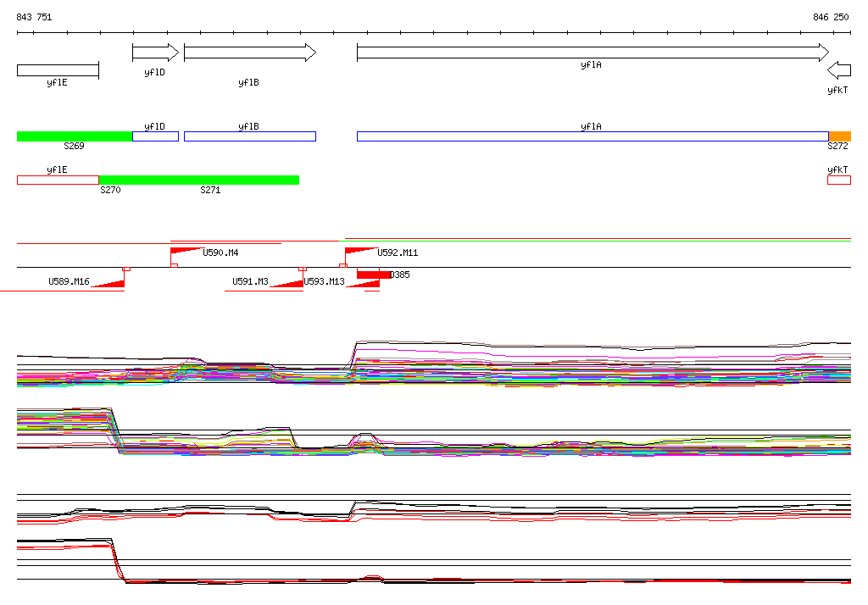Click the U592.M11 label text
Image resolution: width=868 pixels, height=605 pixels.
click(x=398, y=253)
